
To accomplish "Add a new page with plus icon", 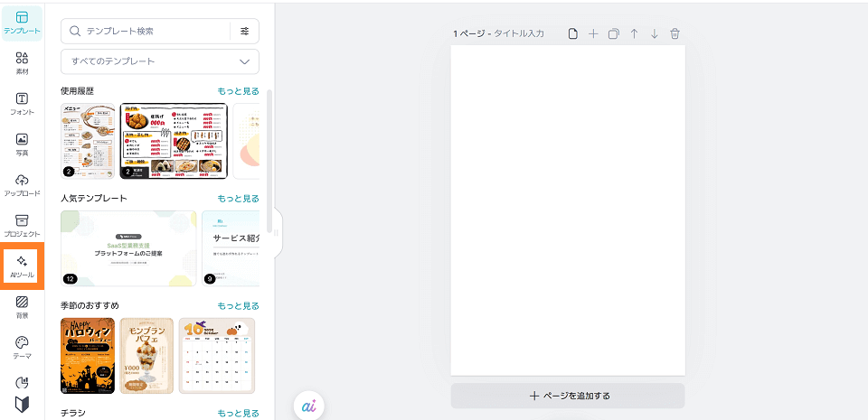I will (x=593, y=33).
